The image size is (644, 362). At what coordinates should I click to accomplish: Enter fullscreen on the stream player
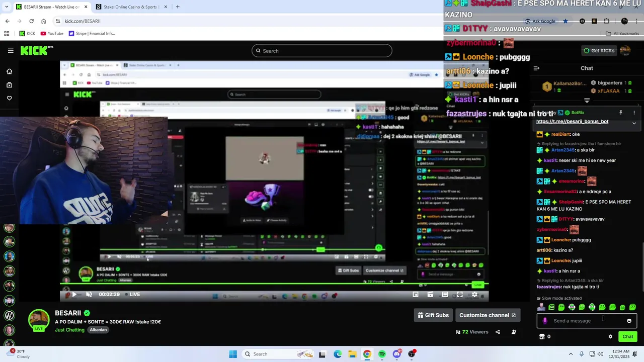459,295
